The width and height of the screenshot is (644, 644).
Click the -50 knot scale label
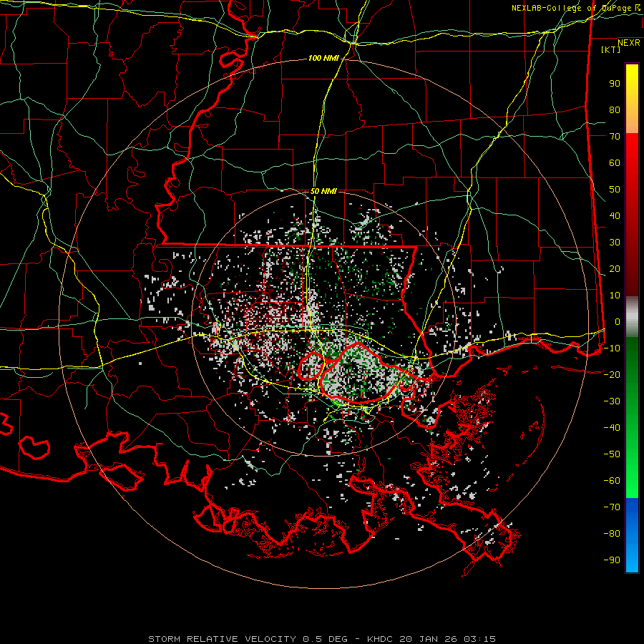coord(612,454)
